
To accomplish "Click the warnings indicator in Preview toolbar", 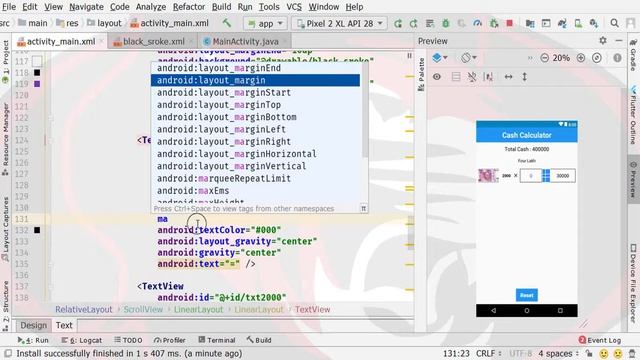I will click(x=617, y=58).
